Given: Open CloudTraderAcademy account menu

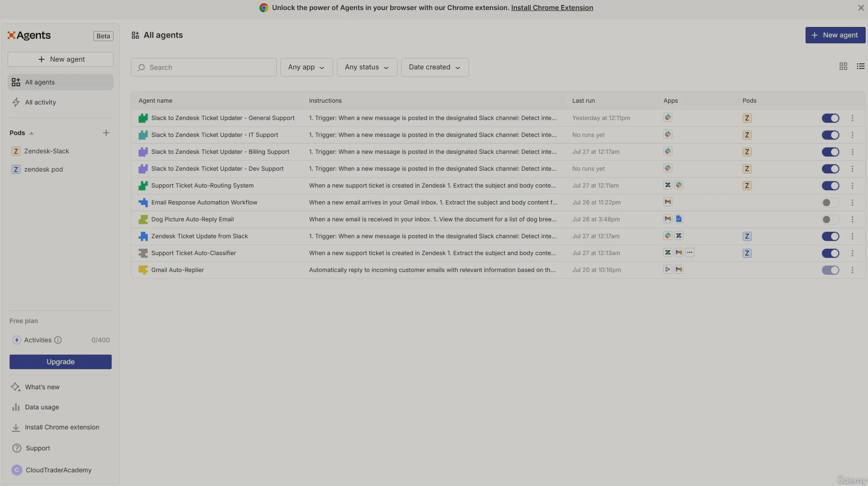Looking at the screenshot, I should [x=61, y=470].
